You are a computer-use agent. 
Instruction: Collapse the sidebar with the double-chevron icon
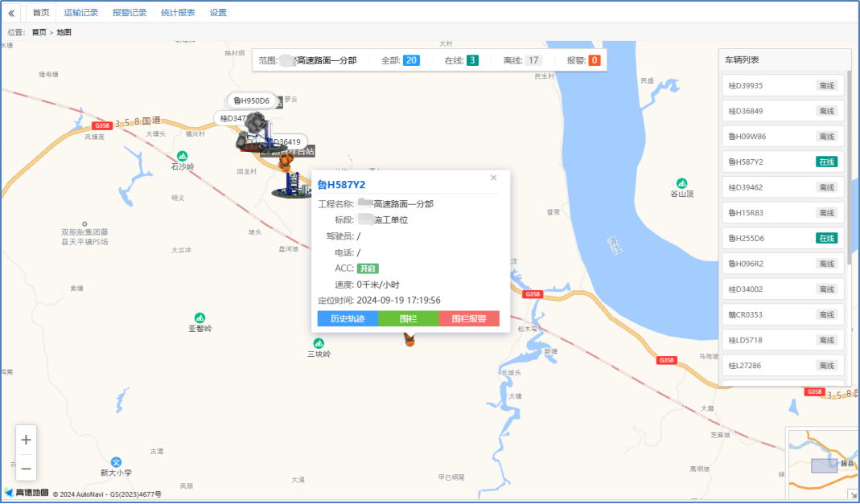[x=12, y=13]
